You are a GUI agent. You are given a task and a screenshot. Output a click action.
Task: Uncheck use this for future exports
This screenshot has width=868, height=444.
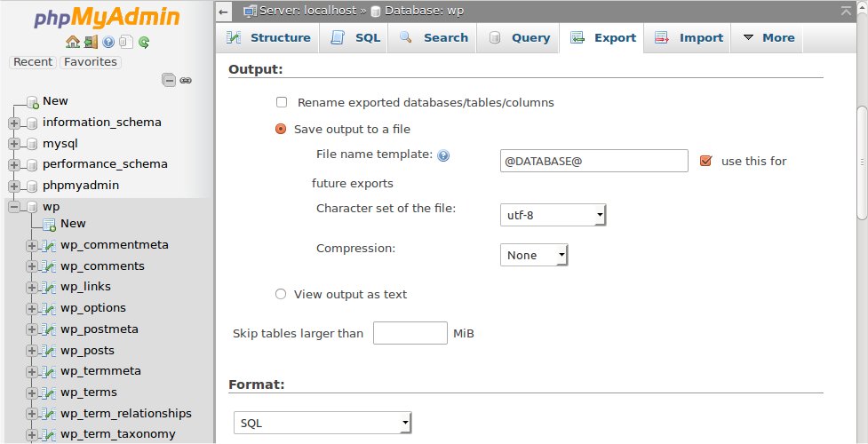tap(706, 161)
